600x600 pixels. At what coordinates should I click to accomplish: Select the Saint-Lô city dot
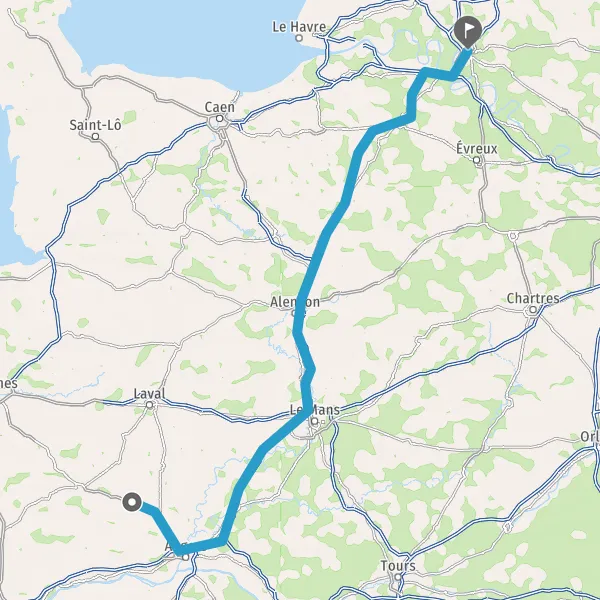(96, 136)
